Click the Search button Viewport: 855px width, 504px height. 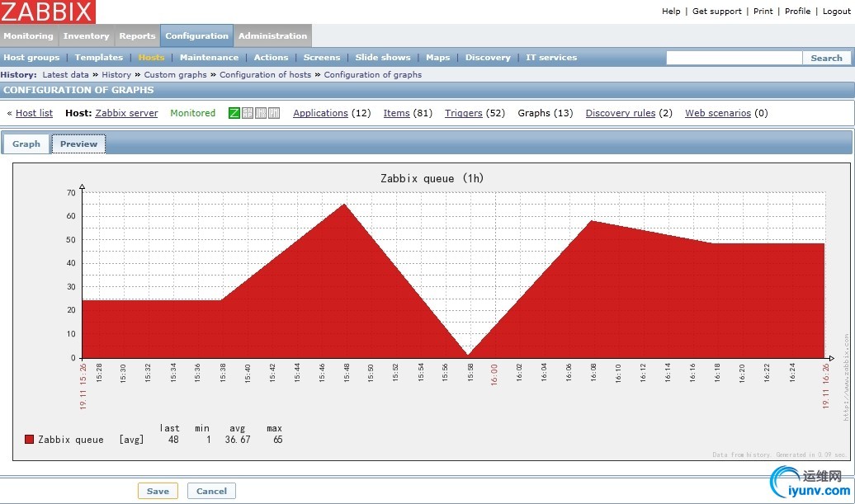[826, 58]
